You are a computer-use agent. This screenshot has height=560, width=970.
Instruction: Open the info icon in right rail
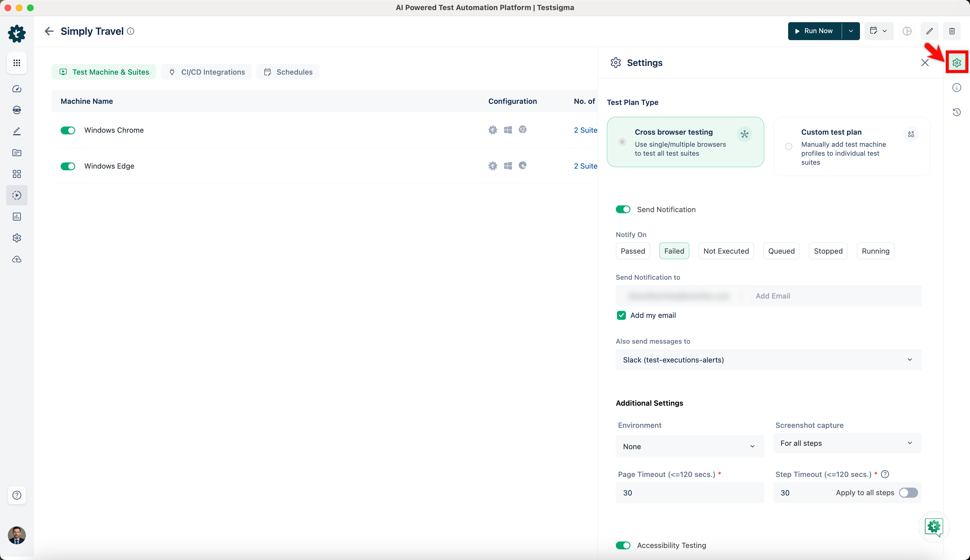957,88
